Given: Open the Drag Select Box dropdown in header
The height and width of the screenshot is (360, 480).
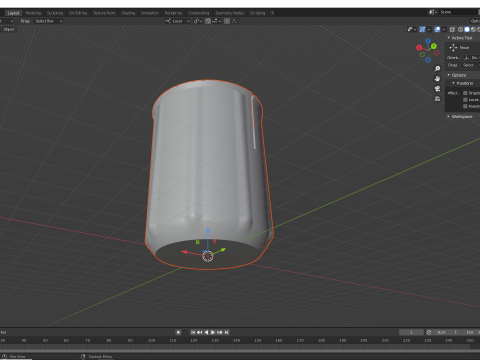Looking at the screenshot, I should [49, 21].
